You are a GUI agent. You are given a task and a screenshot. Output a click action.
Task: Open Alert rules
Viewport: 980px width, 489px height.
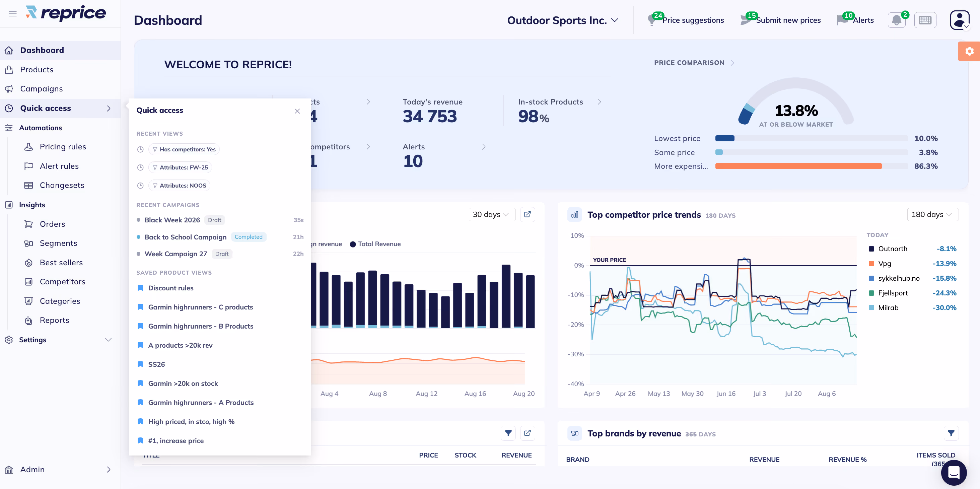click(59, 166)
